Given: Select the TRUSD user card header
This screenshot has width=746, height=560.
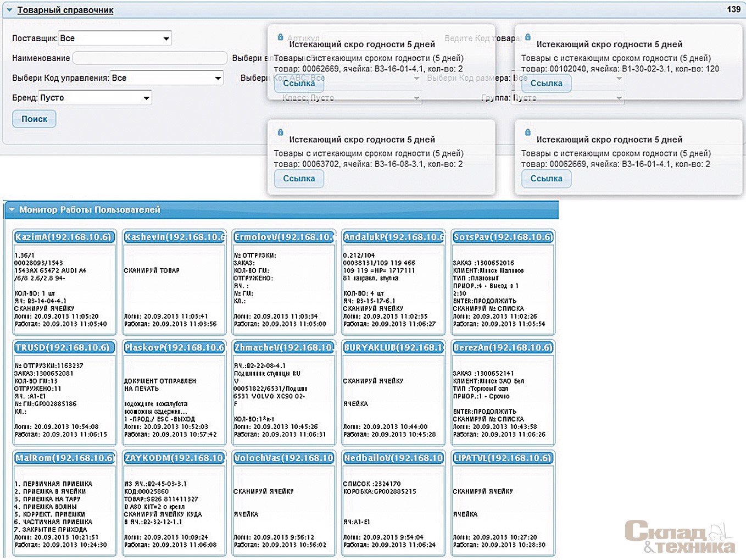Looking at the screenshot, I should pyautogui.click(x=64, y=348).
